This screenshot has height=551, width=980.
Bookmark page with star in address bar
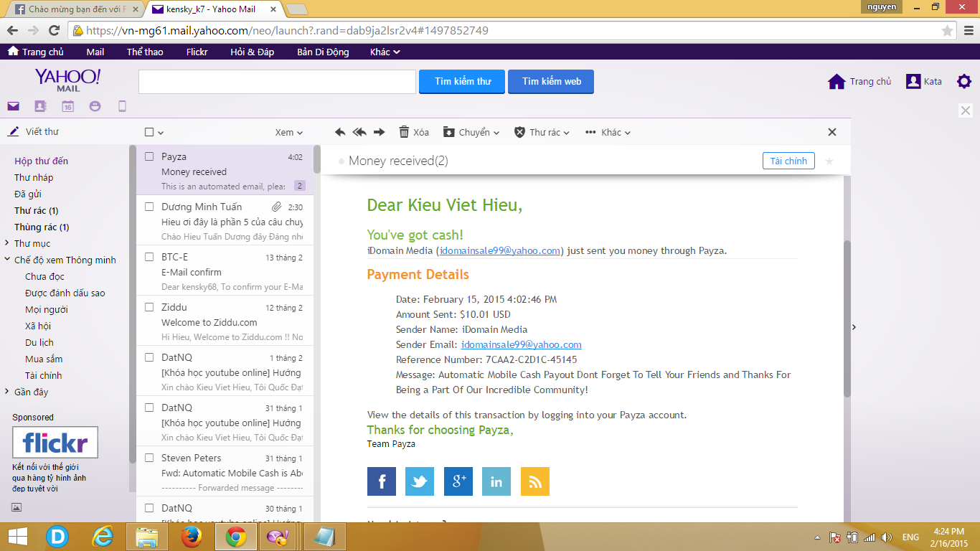click(947, 31)
